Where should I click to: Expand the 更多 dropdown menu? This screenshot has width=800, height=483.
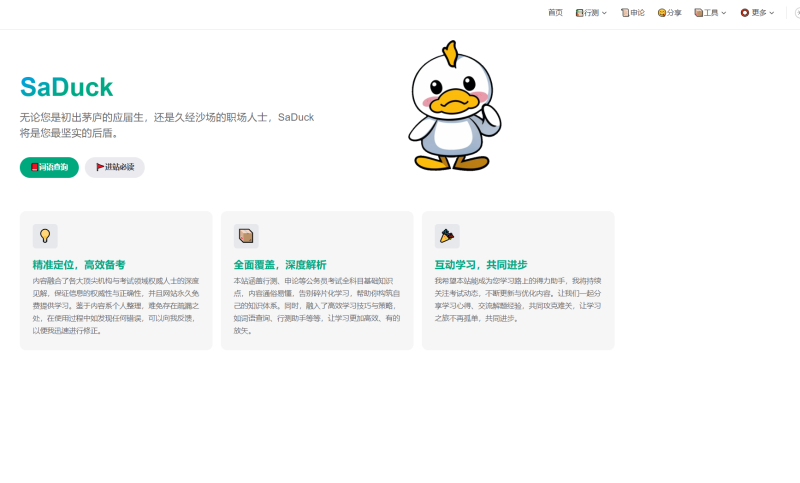click(x=758, y=13)
